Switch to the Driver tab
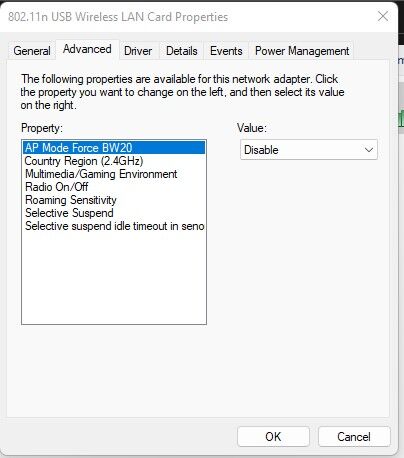Screen dimensions: 404x458 pos(138,51)
